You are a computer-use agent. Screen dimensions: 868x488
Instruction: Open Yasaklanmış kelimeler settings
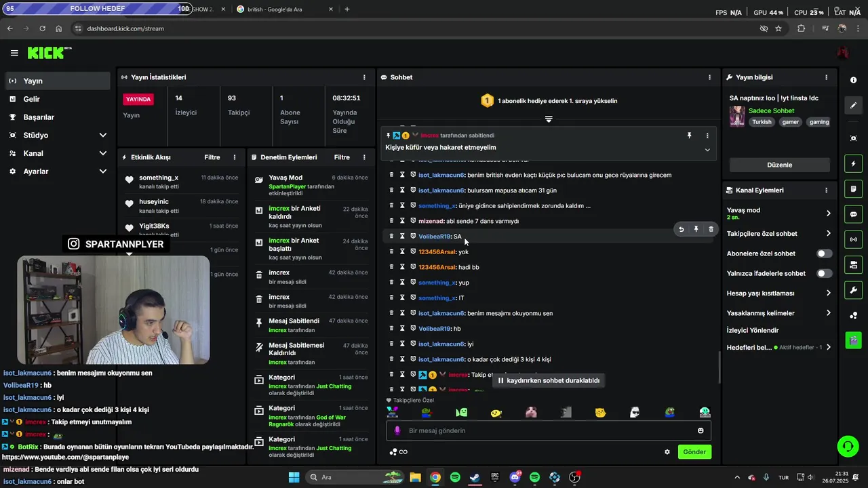tap(779, 313)
